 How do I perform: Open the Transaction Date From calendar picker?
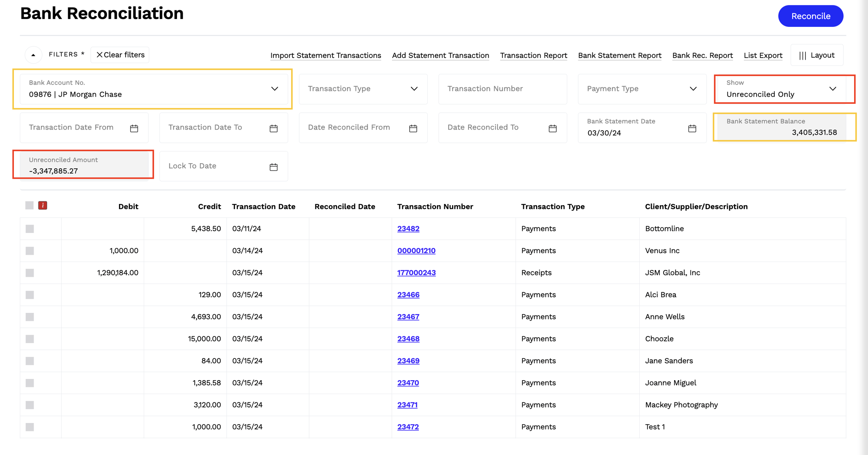point(134,128)
